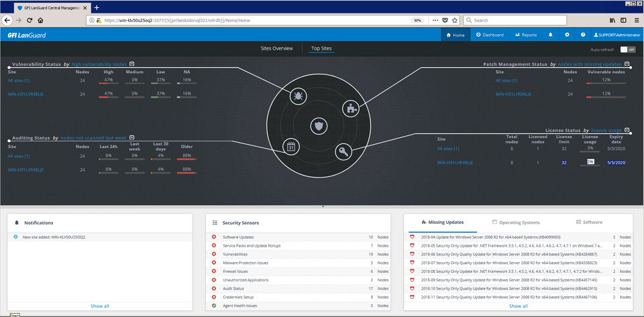Click Show all under Missing Updates
Screen dimensions: 644x317
[519, 306]
